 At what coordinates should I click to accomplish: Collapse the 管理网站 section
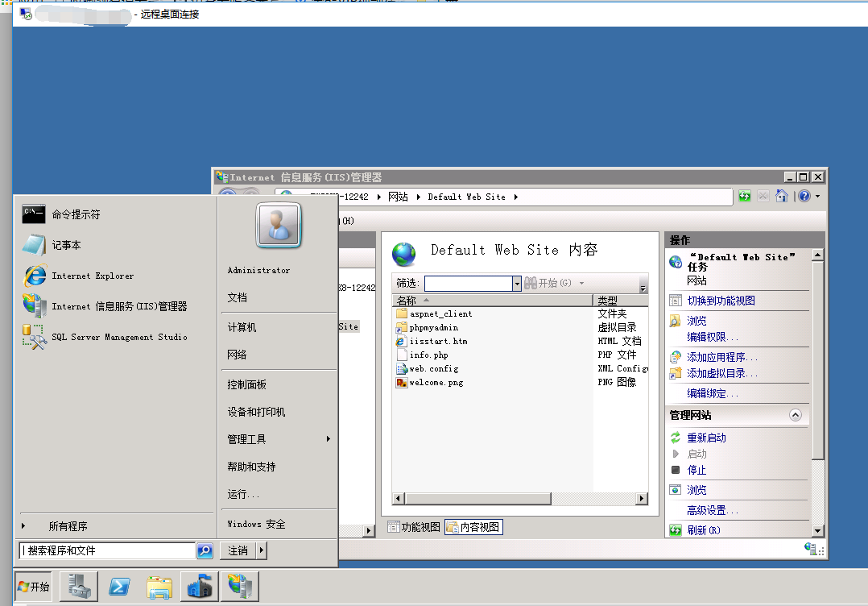tap(795, 415)
